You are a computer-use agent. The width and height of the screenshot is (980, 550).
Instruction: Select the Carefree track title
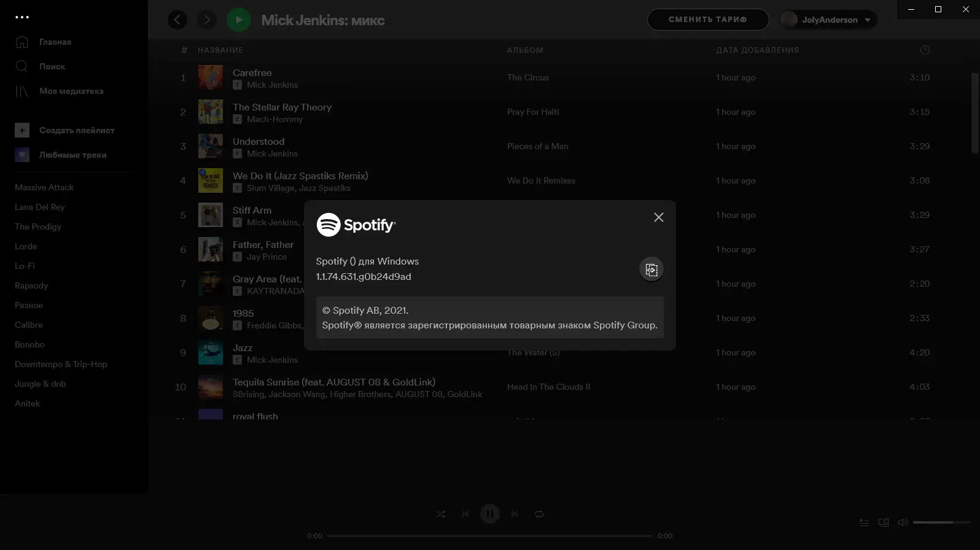252,72
